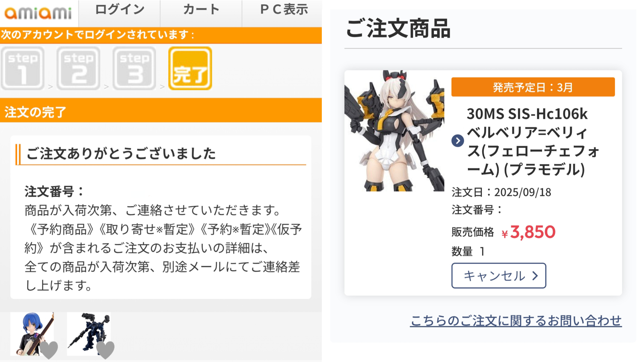Open the Bellveria figure product image
This screenshot has width=644, height=362.
click(x=394, y=131)
